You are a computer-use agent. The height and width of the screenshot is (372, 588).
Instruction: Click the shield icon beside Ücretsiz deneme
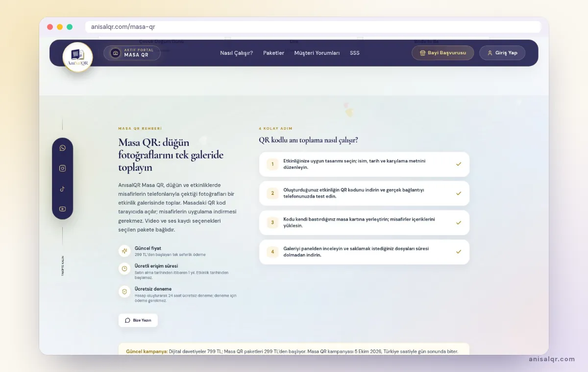[x=124, y=292]
